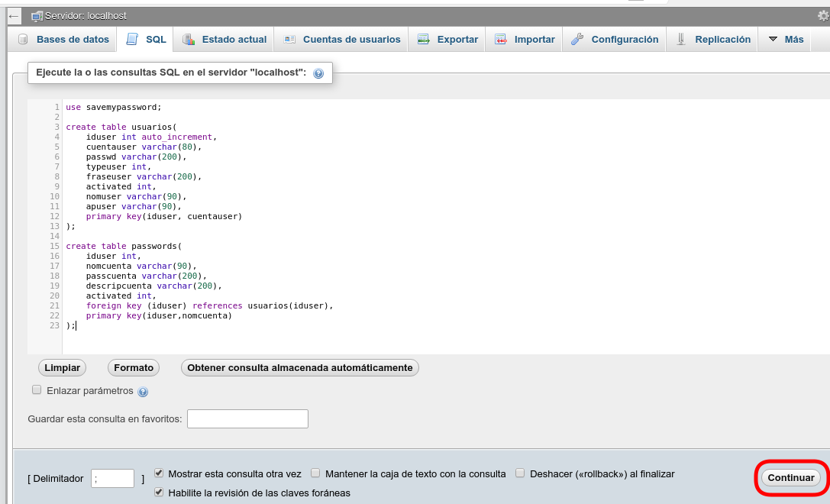This screenshot has width=830, height=504.
Task: Check Deshacer rollback al finalizar
Action: [520, 473]
